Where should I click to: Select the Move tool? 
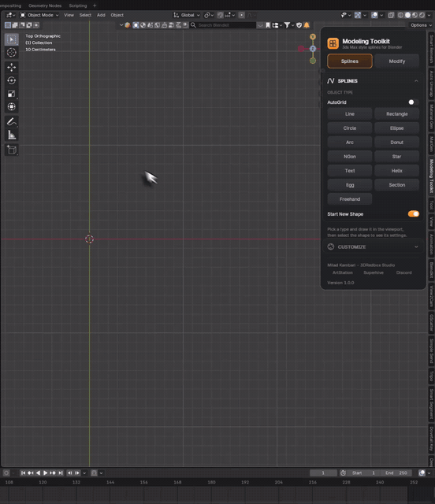click(x=12, y=67)
